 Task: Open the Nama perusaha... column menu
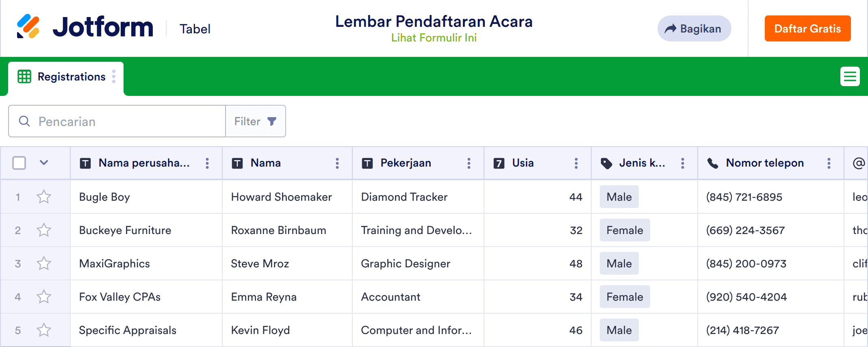click(207, 163)
